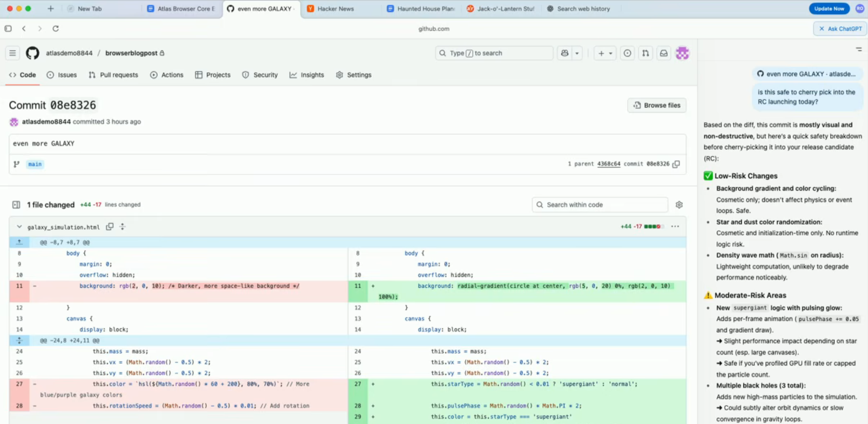Copy the galaxy_simulation.html file path
Image resolution: width=868 pixels, height=424 pixels.
[x=110, y=227]
